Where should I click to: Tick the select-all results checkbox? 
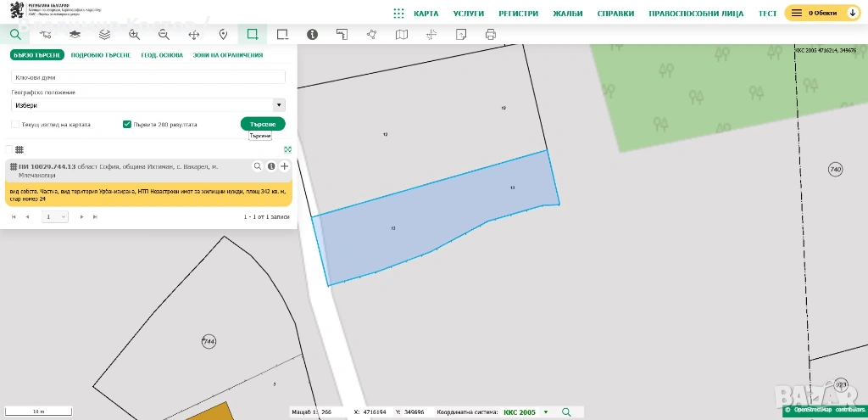tap(9, 149)
